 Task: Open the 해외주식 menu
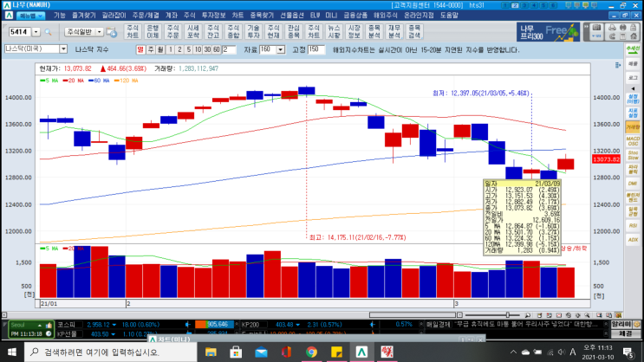pos(385,16)
